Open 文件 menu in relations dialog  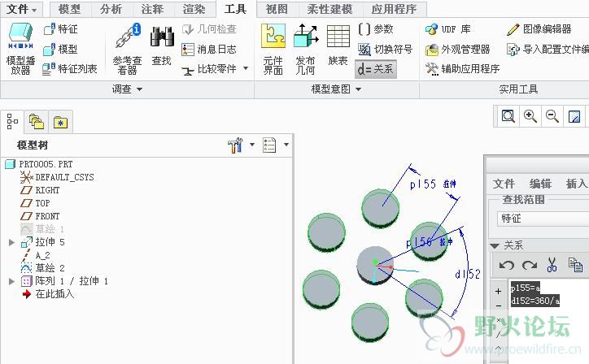[x=504, y=184]
